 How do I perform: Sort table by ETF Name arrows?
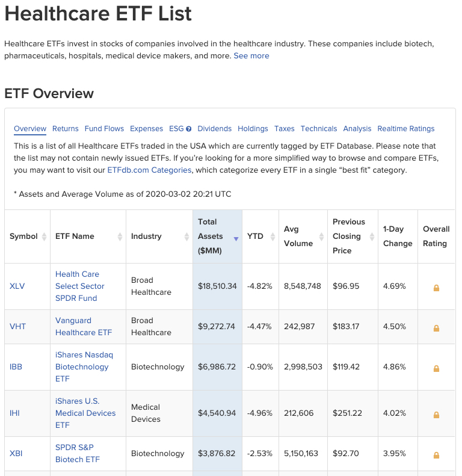pyautogui.click(x=120, y=236)
